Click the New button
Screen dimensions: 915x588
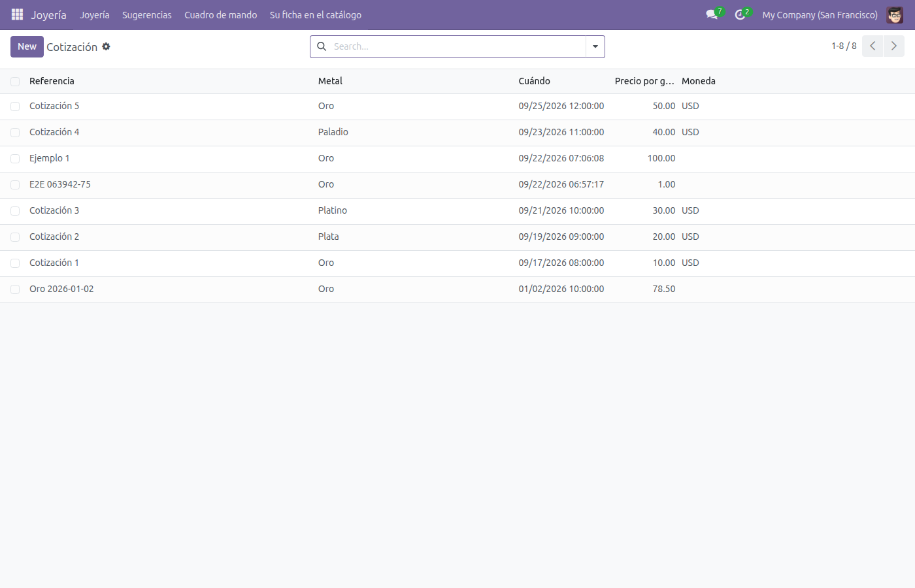27,46
